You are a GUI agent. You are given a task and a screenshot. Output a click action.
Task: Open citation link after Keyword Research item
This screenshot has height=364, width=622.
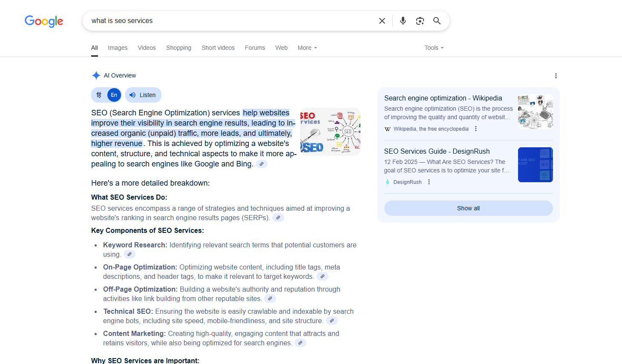[x=130, y=254]
